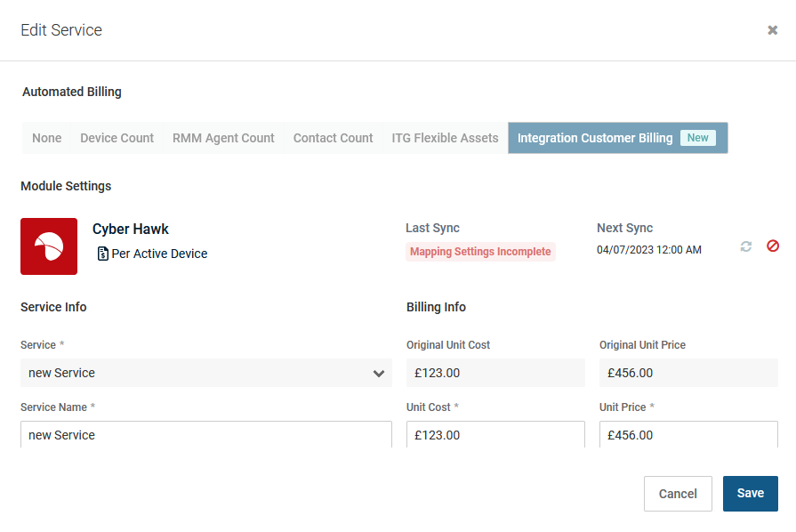Click the Per Active Device billing icon
Viewport: 796px width, 532px height.
coord(102,254)
